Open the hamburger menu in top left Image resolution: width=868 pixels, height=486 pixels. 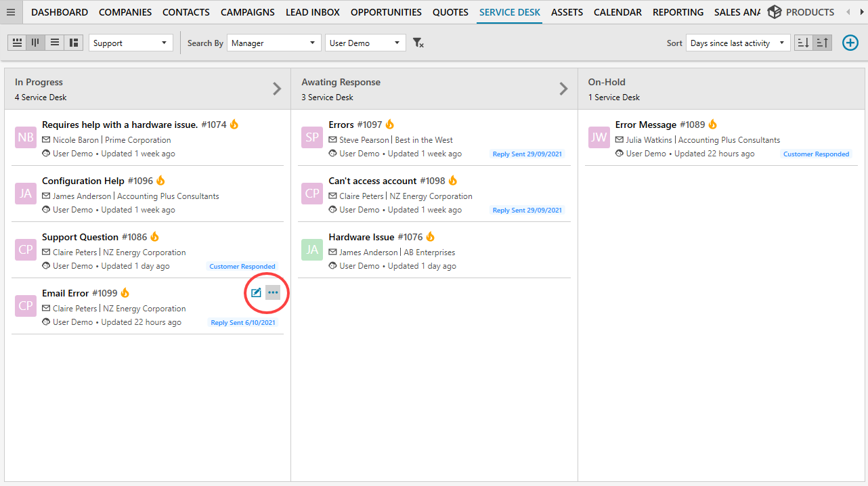tap(11, 12)
